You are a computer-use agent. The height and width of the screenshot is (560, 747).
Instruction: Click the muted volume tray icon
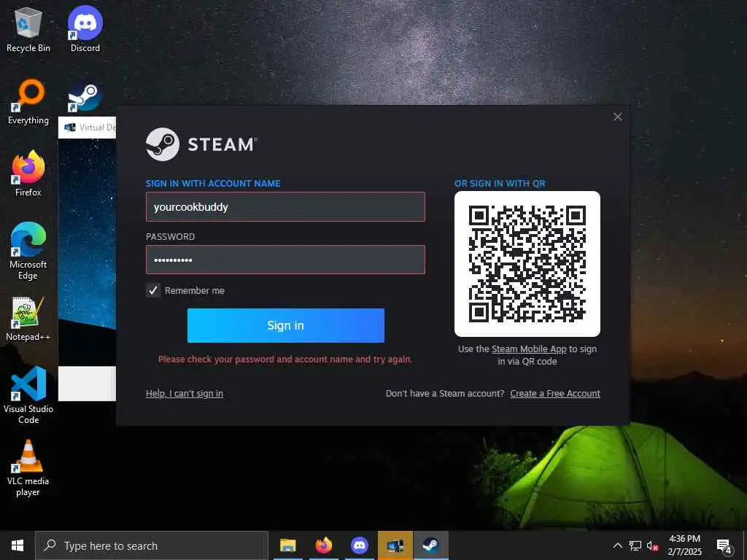click(x=652, y=545)
